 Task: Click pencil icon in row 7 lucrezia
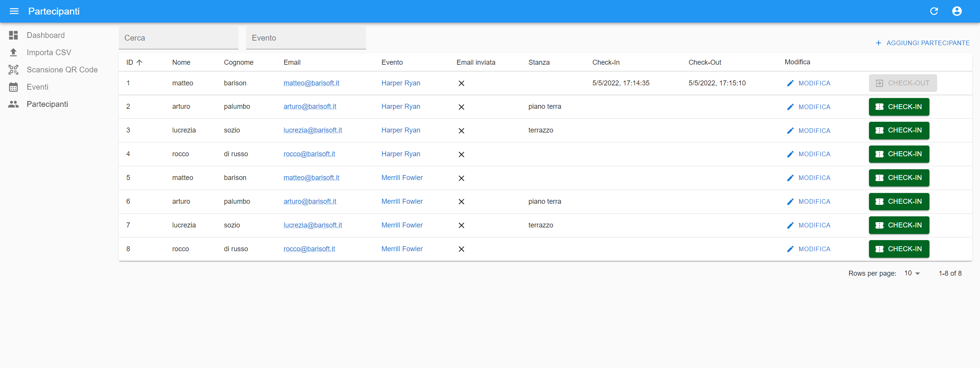(791, 226)
